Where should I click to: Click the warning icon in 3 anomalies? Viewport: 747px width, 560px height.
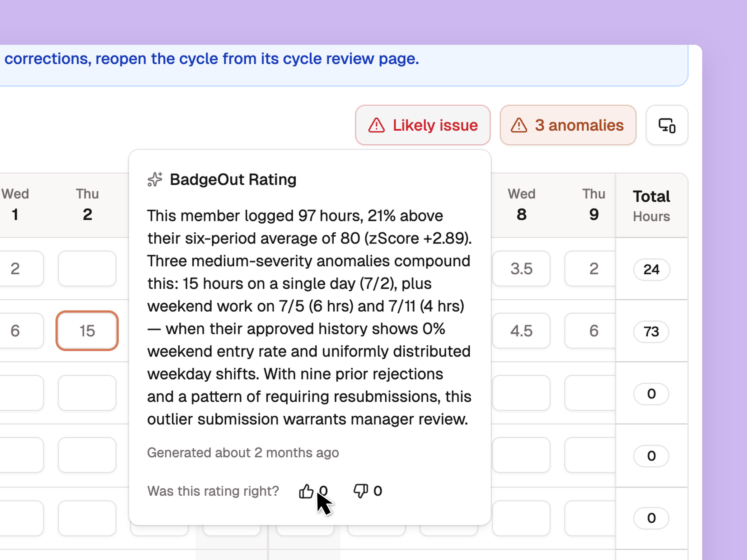tap(519, 125)
